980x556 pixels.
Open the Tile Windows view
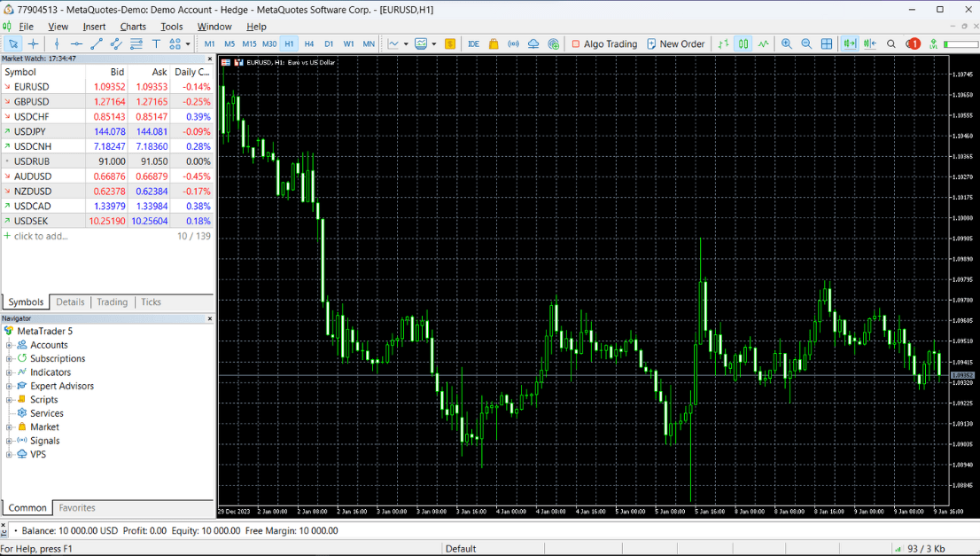tap(826, 43)
